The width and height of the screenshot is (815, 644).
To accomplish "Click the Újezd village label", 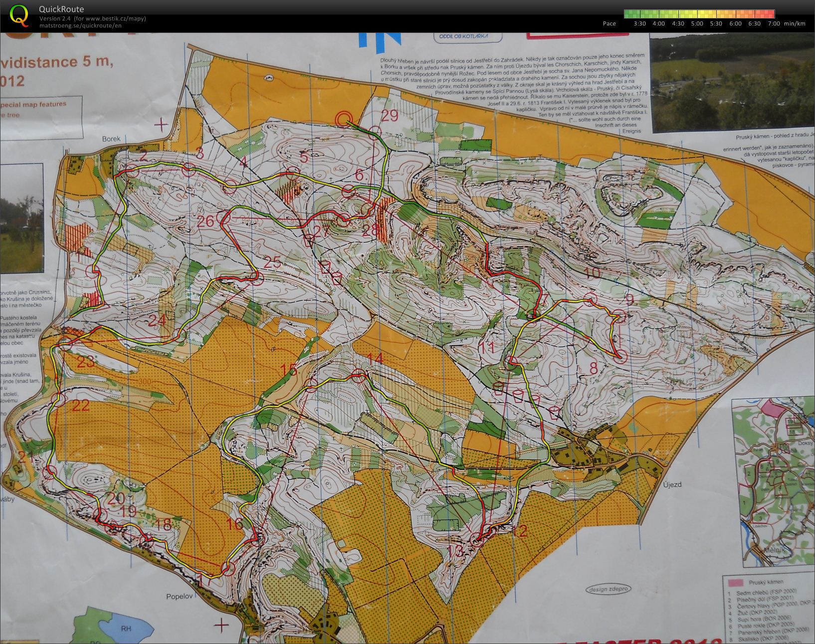I will click(x=672, y=484).
